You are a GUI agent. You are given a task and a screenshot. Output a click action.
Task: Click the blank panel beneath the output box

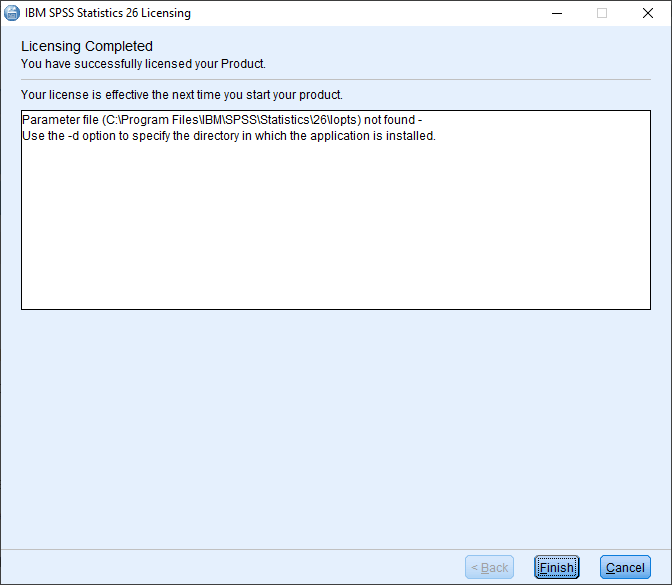pyautogui.click(x=336, y=429)
